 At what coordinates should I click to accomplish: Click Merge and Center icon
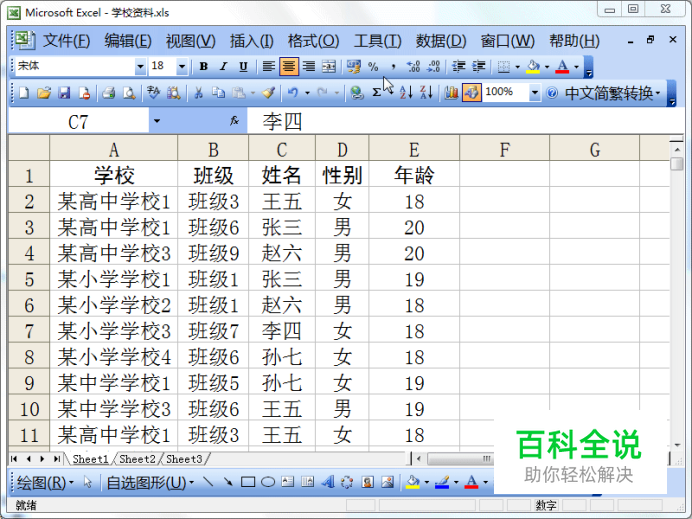(329, 67)
